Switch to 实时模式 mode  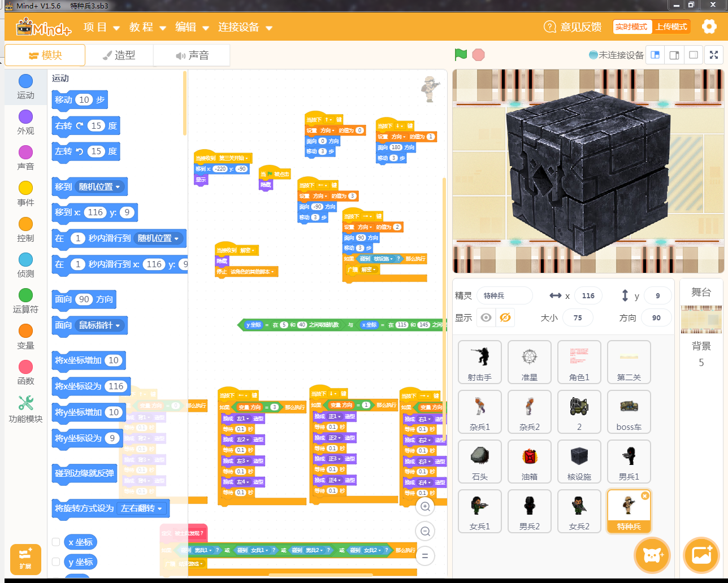coord(631,27)
